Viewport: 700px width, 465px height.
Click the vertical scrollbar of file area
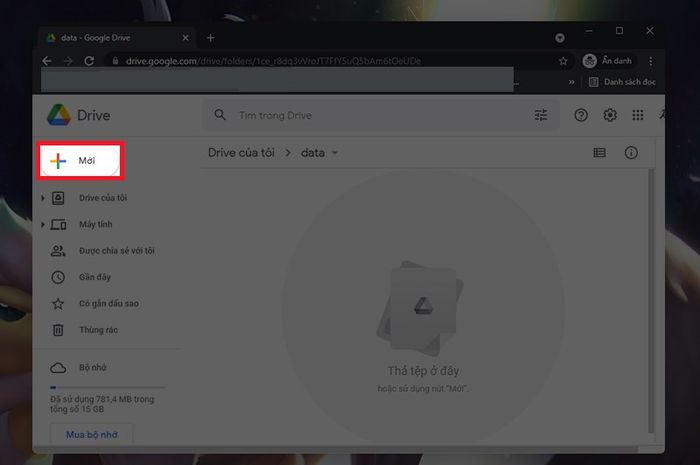click(x=651, y=301)
